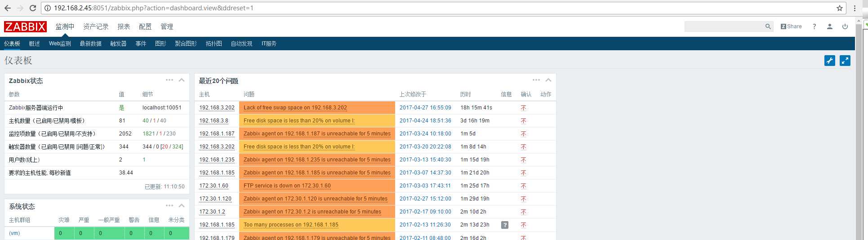Open the date 2017-04-27 16:55:09 link
Image resolution: width=868 pixels, height=240 pixels.
tap(425, 108)
